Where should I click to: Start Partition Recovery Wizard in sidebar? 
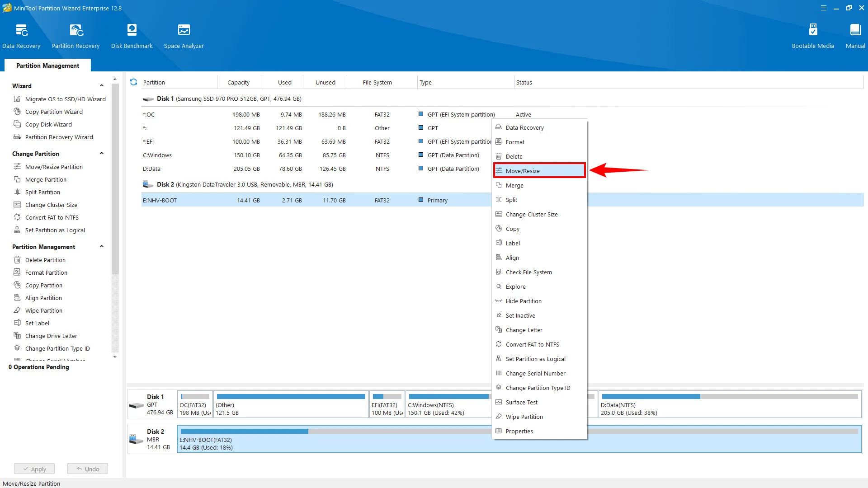[53, 137]
